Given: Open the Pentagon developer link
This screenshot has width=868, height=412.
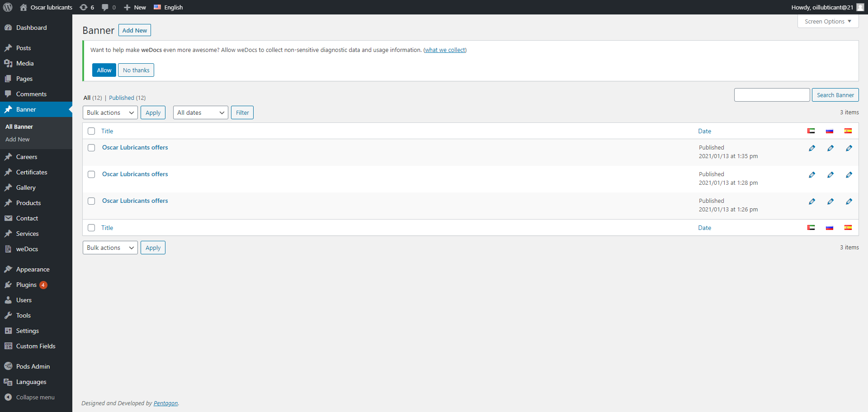Looking at the screenshot, I should pyautogui.click(x=165, y=403).
